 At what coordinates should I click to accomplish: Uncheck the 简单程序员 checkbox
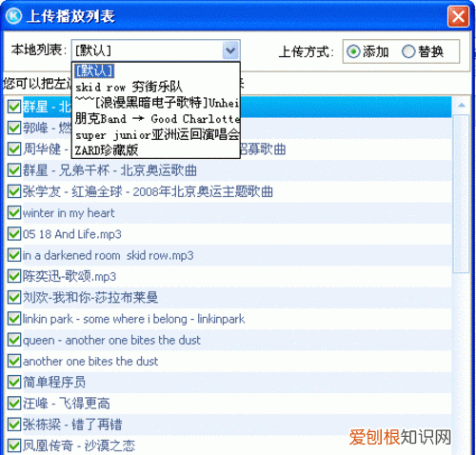(x=14, y=382)
